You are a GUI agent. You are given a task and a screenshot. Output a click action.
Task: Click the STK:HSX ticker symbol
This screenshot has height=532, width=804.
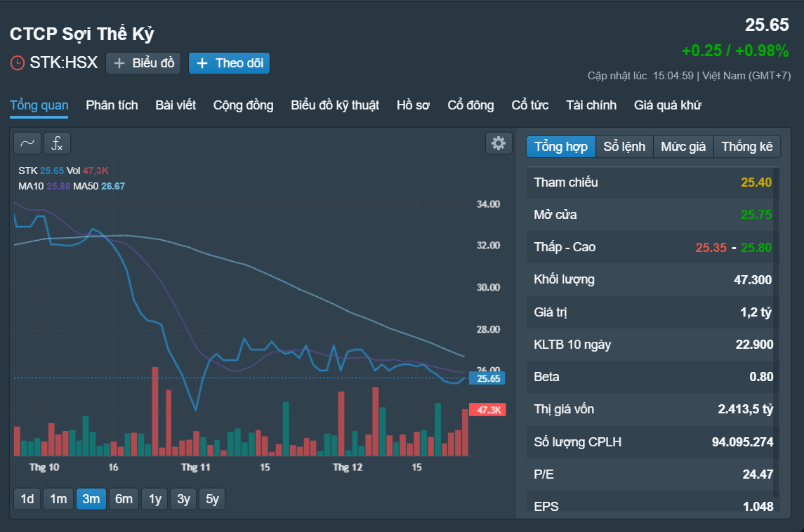(x=64, y=62)
